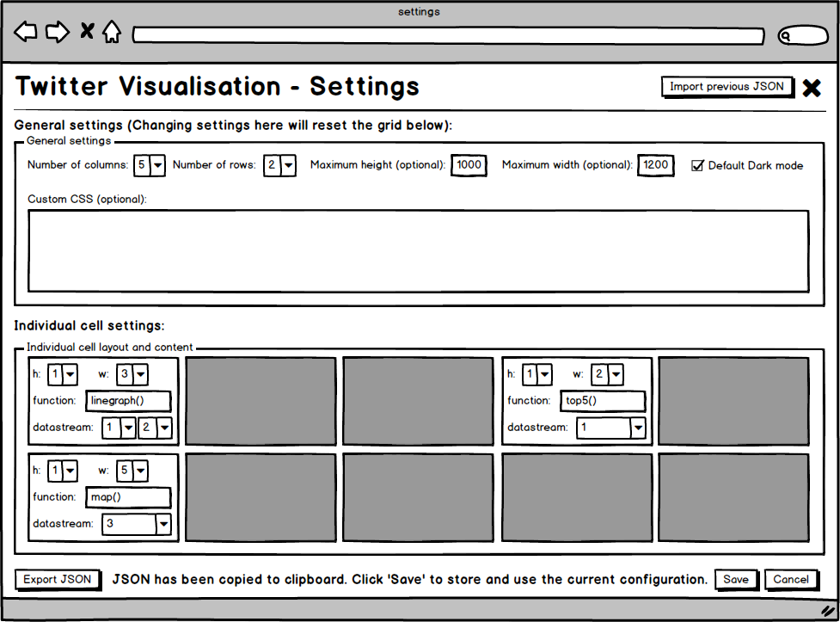
Task: Open the h dropdown of map cell
Action: (63, 471)
